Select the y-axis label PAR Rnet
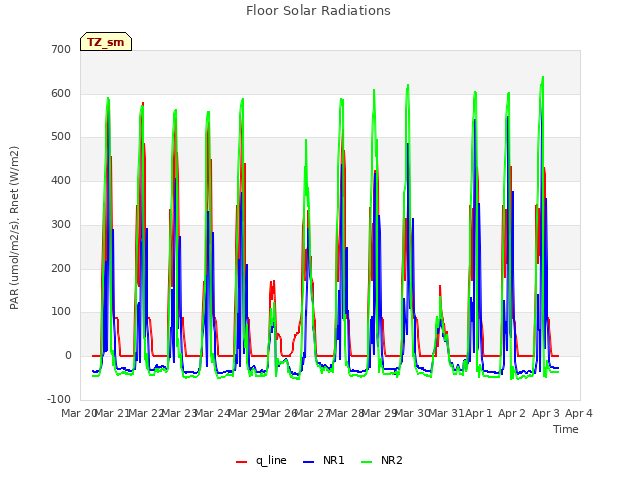 pyautogui.click(x=14, y=228)
